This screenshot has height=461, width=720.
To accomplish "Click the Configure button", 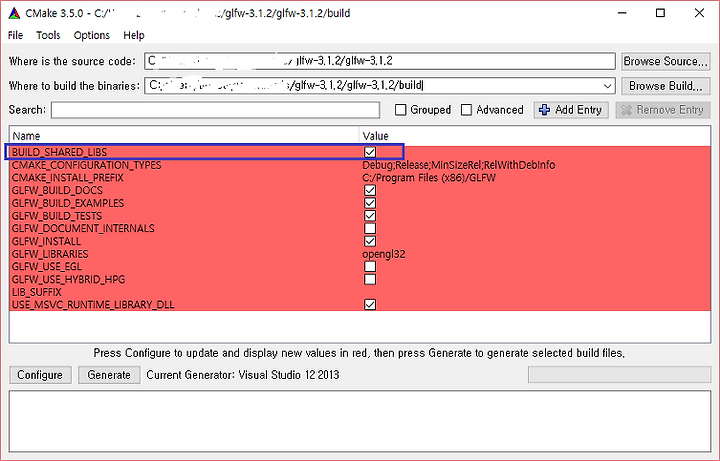I will 40,375.
